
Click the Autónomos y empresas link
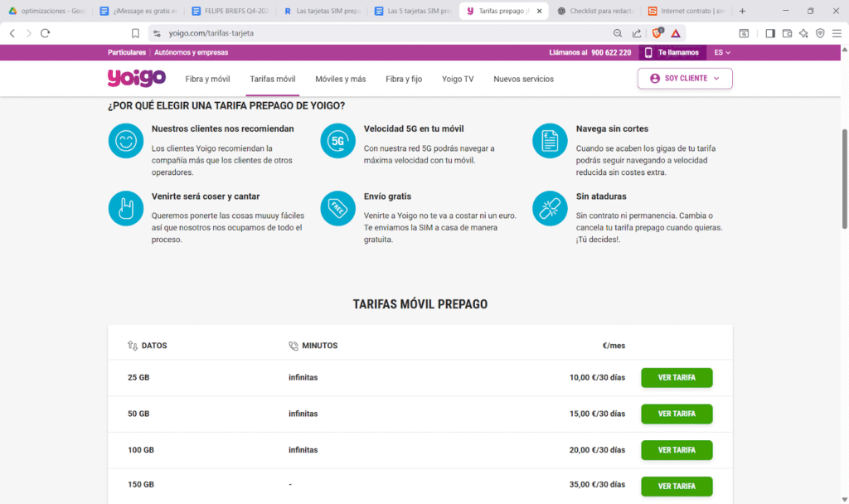[191, 52]
